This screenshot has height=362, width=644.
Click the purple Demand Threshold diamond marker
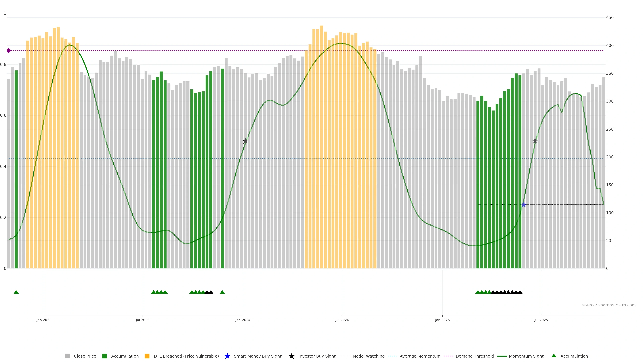[x=9, y=51]
